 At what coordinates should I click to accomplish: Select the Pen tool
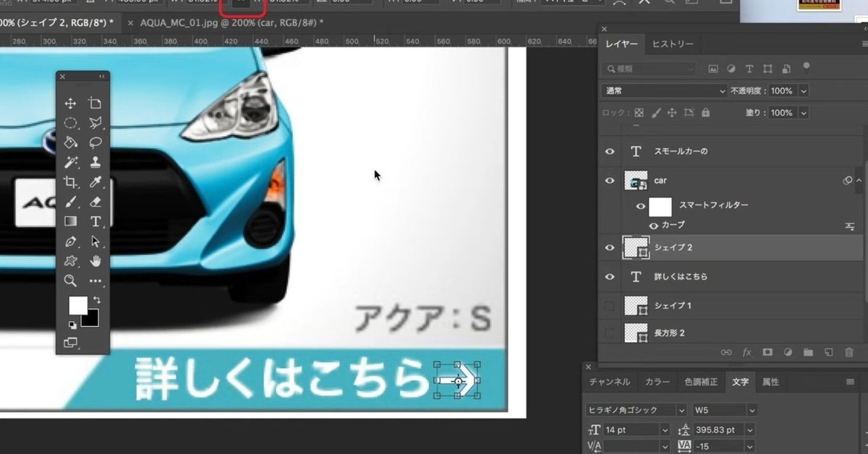(x=71, y=241)
